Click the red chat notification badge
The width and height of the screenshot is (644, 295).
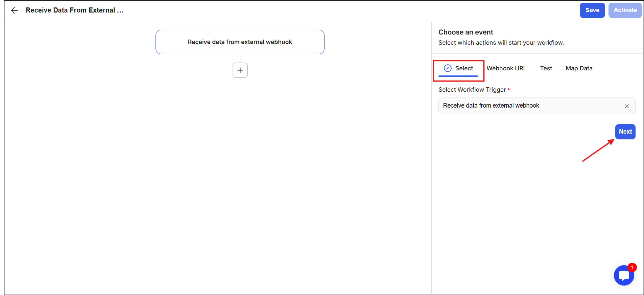[x=632, y=268]
